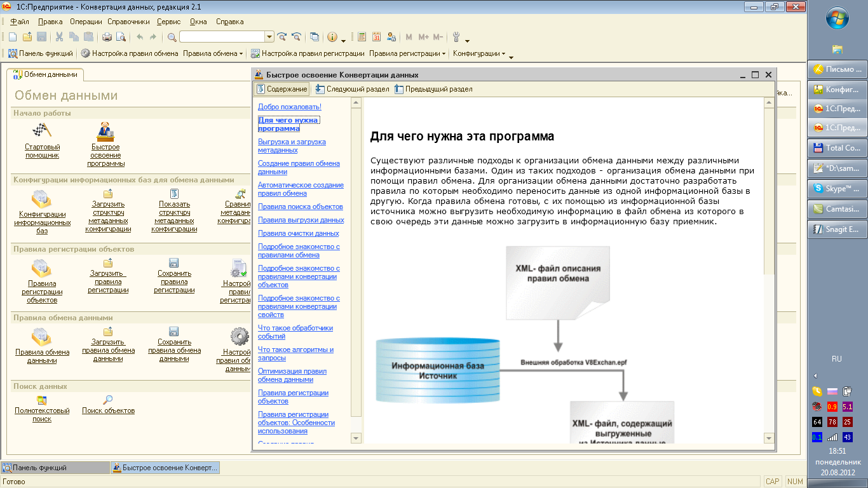Click the Find magnifier icon beside search box

pyautogui.click(x=172, y=37)
